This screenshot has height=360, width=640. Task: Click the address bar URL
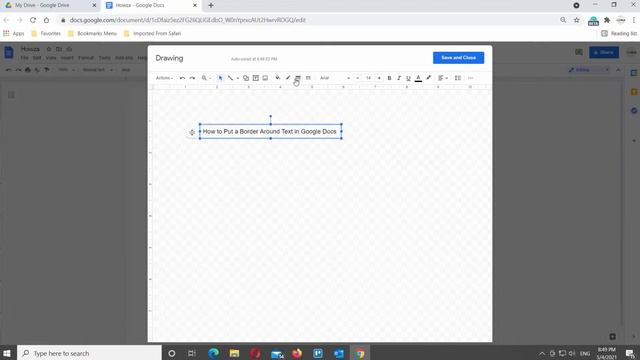click(x=188, y=20)
